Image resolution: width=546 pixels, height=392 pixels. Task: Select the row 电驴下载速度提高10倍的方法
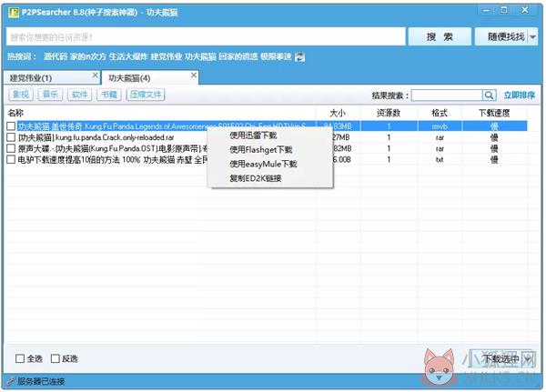pos(113,160)
